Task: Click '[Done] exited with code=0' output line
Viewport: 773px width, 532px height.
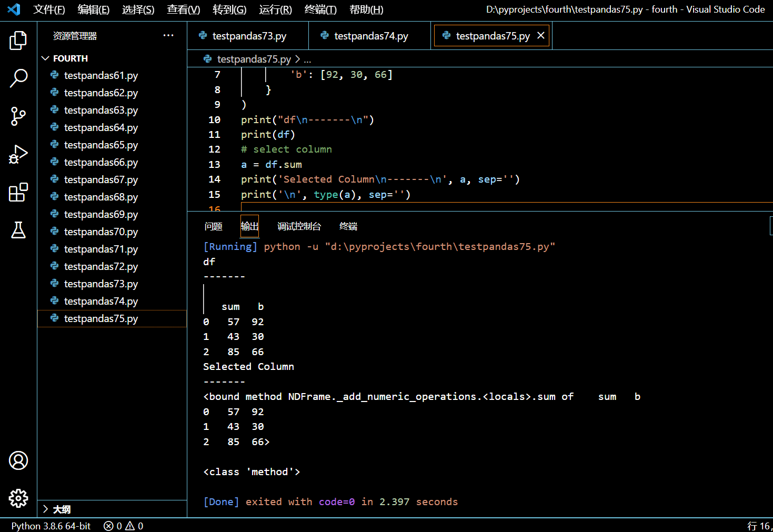Action: (x=330, y=501)
